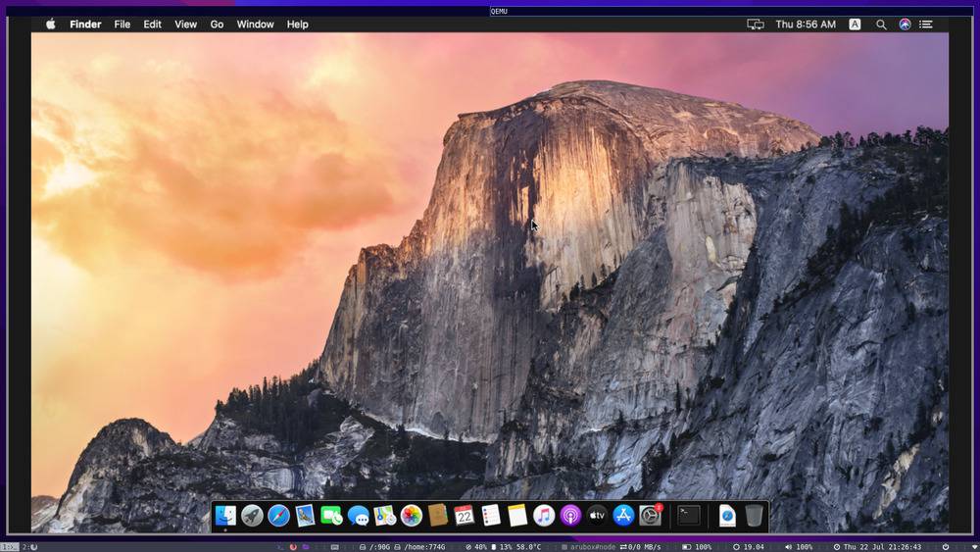Open the Go menu

point(217,25)
